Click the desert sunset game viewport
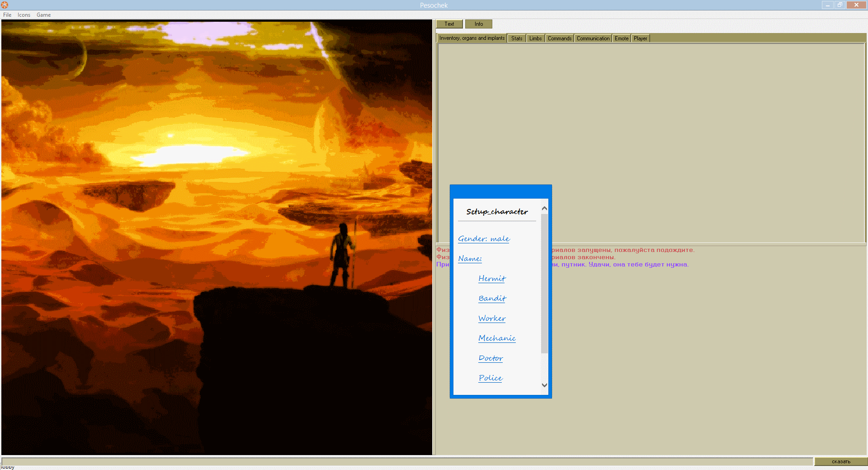Viewport: 868px width, 470px height. [217, 237]
